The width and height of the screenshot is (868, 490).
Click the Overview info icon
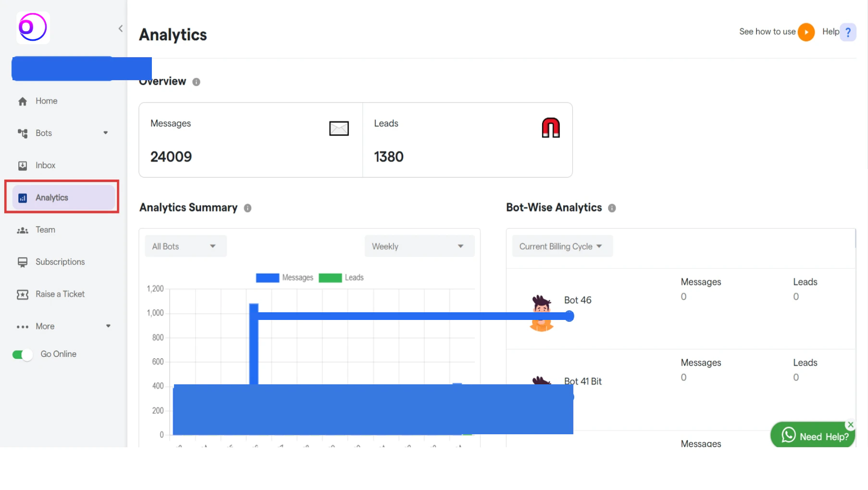coord(196,82)
